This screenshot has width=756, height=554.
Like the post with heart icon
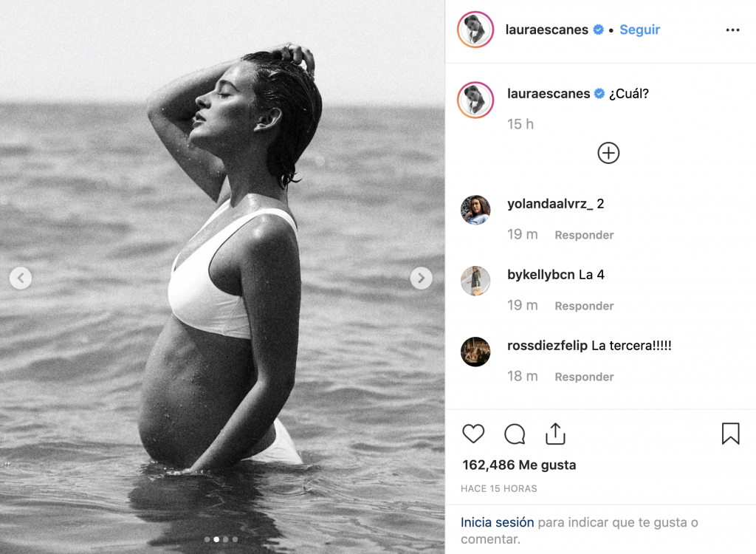coord(473,434)
